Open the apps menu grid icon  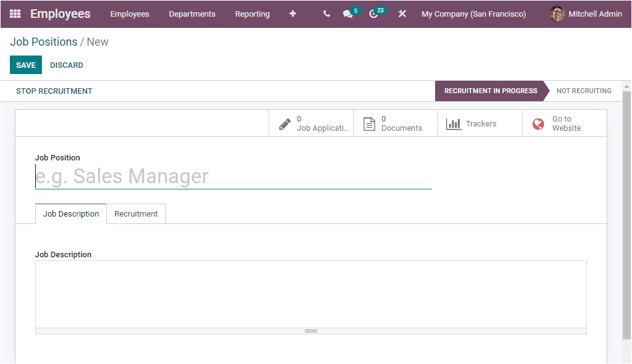pyautogui.click(x=15, y=14)
